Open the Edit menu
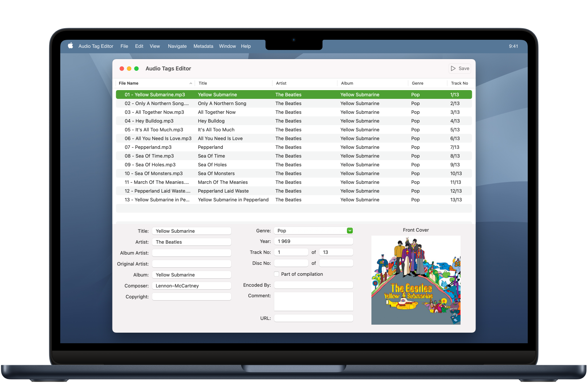This screenshot has height=383, width=588. pos(139,46)
